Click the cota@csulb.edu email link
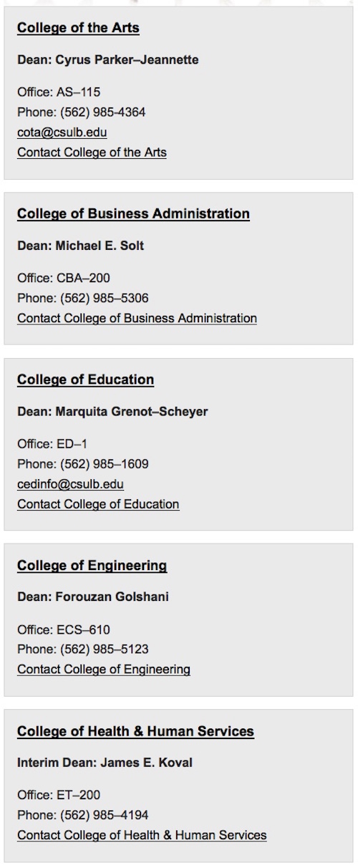 pyautogui.click(x=62, y=132)
